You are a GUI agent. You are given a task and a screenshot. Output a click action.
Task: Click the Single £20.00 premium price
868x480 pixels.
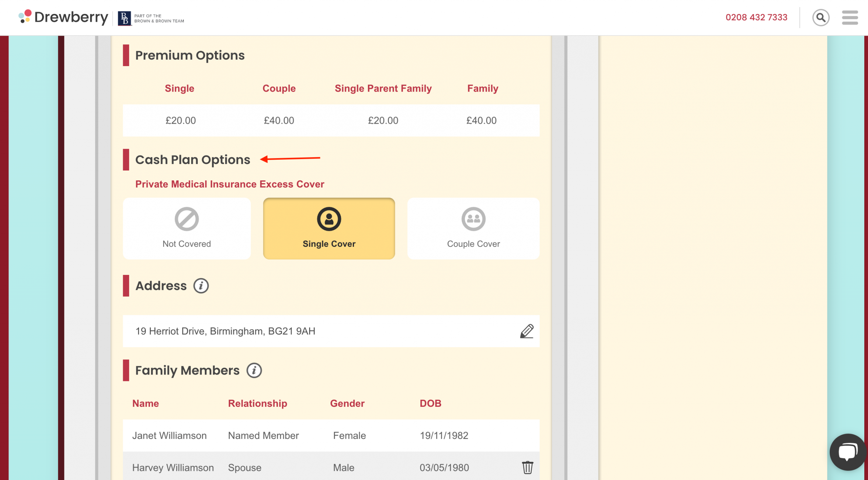pos(180,120)
